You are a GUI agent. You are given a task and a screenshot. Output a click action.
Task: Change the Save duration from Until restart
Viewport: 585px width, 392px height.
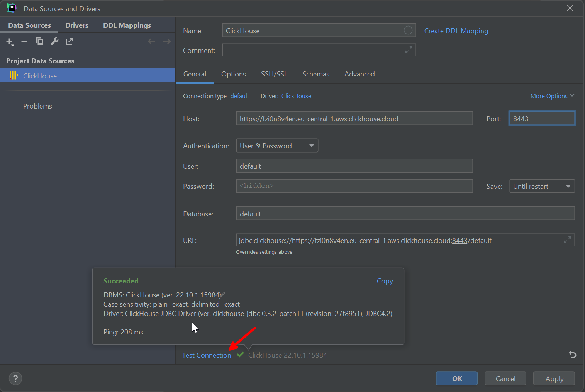coord(542,186)
